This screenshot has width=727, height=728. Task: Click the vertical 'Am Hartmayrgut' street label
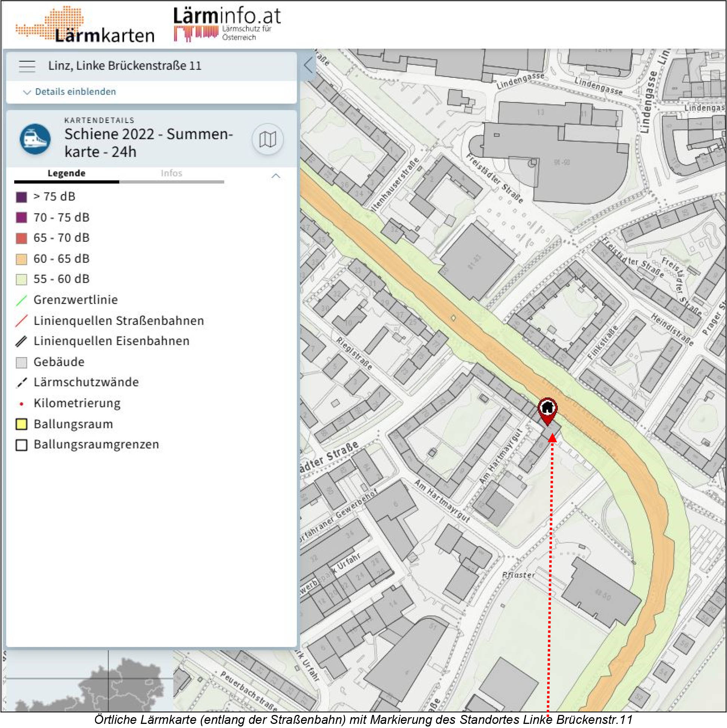[501, 456]
